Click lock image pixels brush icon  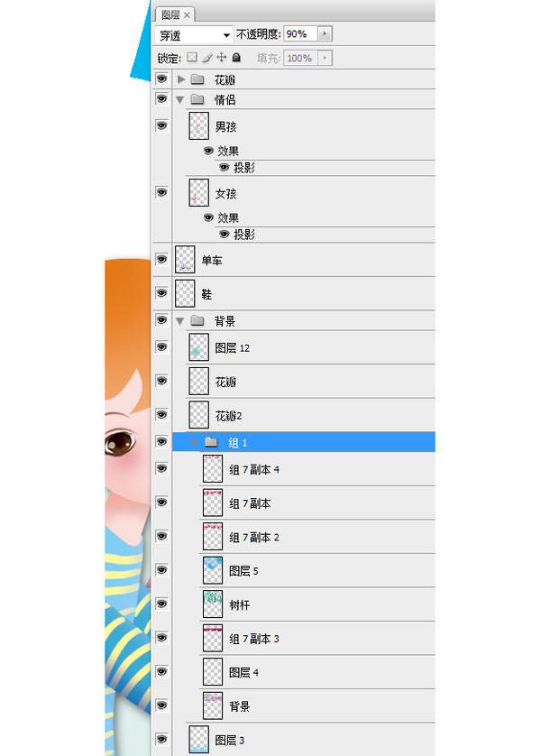(206, 58)
